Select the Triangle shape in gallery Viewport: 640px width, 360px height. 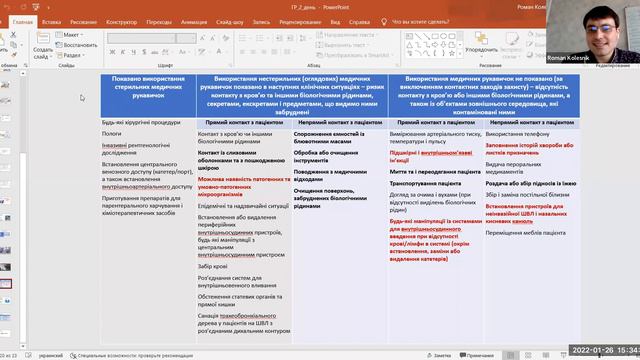point(409,44)
